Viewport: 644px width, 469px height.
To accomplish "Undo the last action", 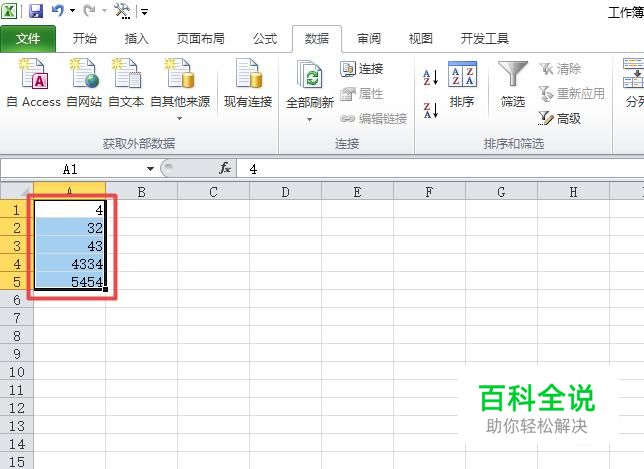I will (57, 10).
